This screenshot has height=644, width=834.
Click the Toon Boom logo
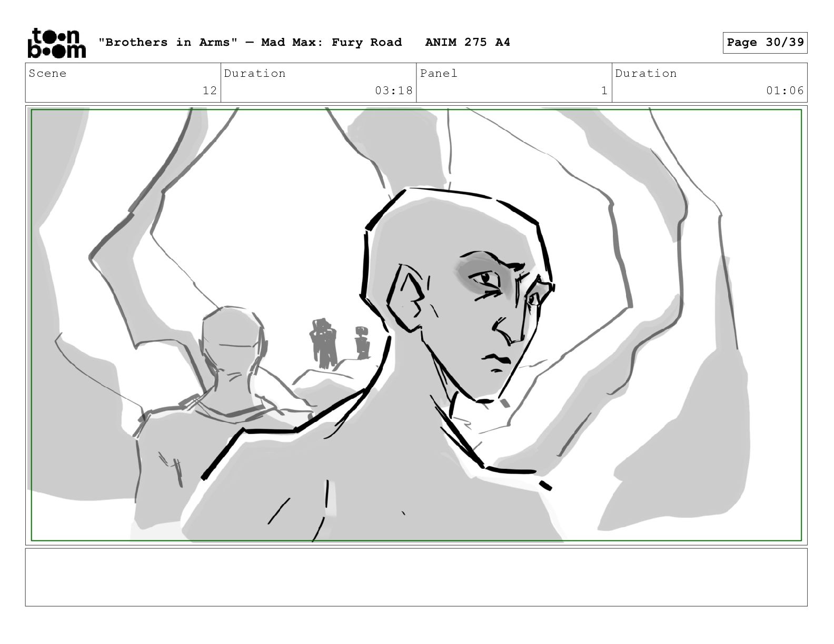pos(56,43)
